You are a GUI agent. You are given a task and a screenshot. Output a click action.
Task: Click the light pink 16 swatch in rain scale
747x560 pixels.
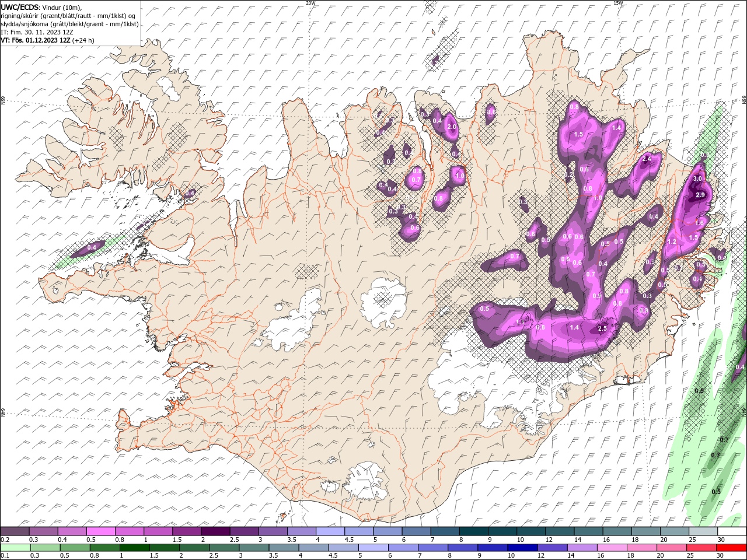pos(612,547)
